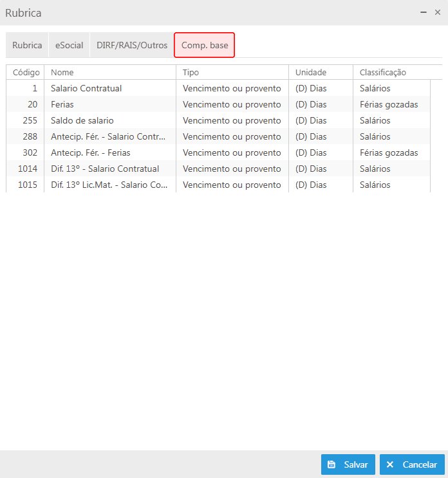The image size is (448, 478).
Task: Switch to the Rubrica tab
Action: 27,45
